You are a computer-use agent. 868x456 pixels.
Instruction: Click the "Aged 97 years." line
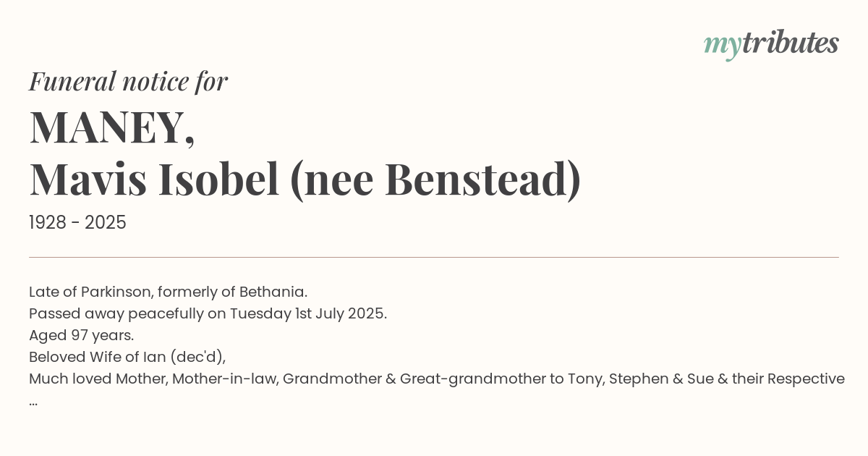81,335
